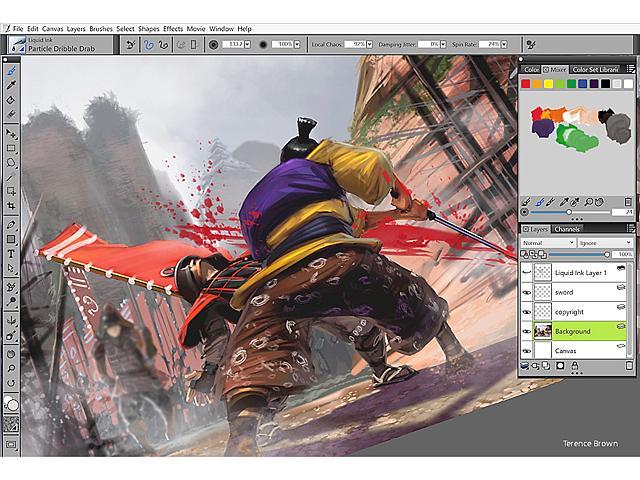Adjust the layer opacity slider
This screenshot has width=640, height=480.
pyautogui.click(x=579, y=254)
